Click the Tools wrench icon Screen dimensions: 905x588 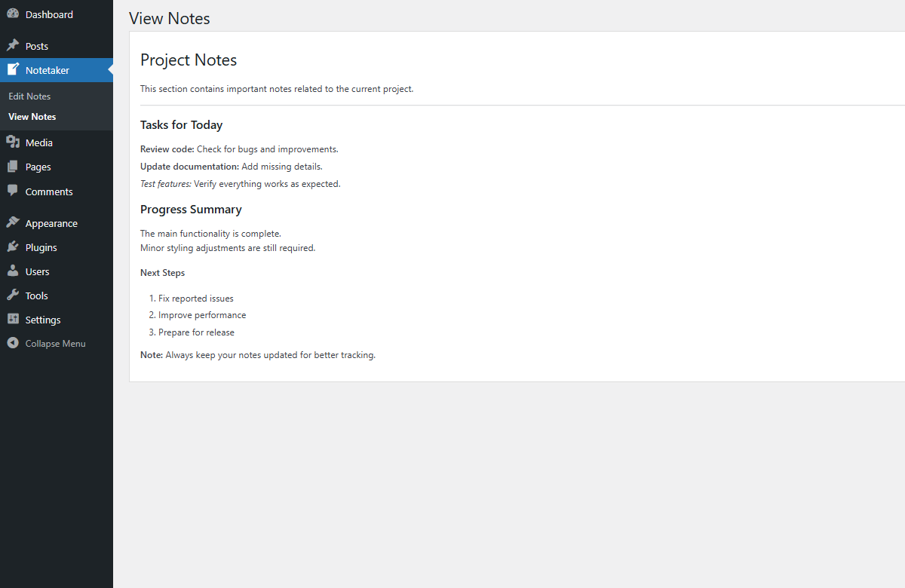[13, 296]
